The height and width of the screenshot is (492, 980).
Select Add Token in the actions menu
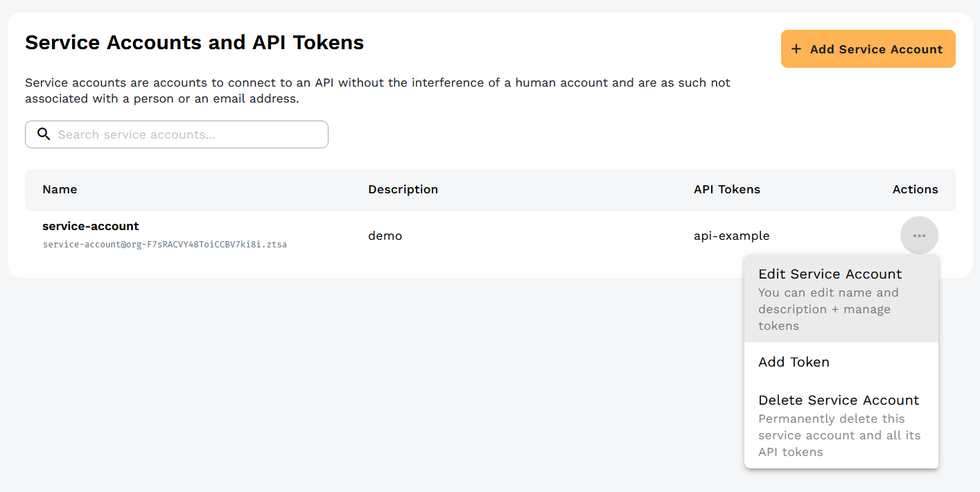point(794,362)
